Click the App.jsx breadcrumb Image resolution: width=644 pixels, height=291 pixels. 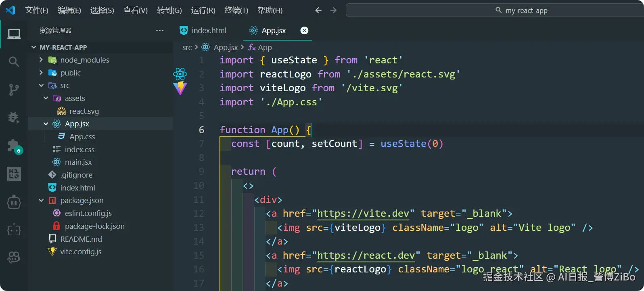[x=226, y=48]
